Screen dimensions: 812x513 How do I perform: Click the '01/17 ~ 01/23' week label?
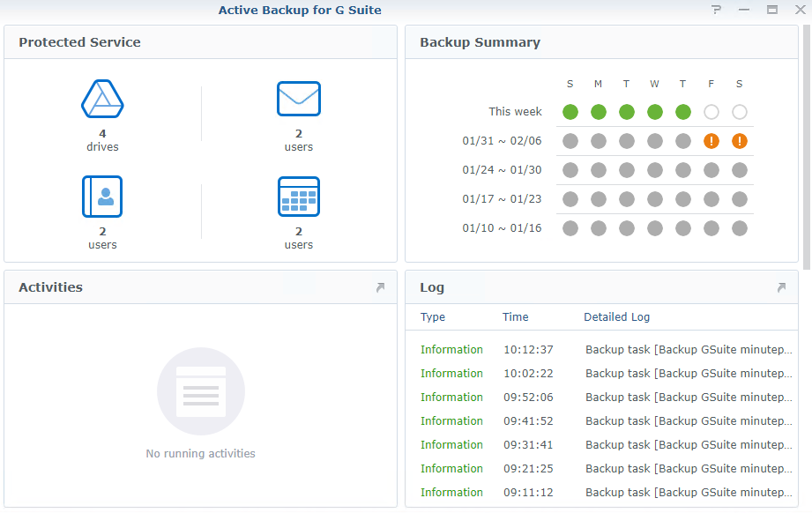[x=502, y=199]
